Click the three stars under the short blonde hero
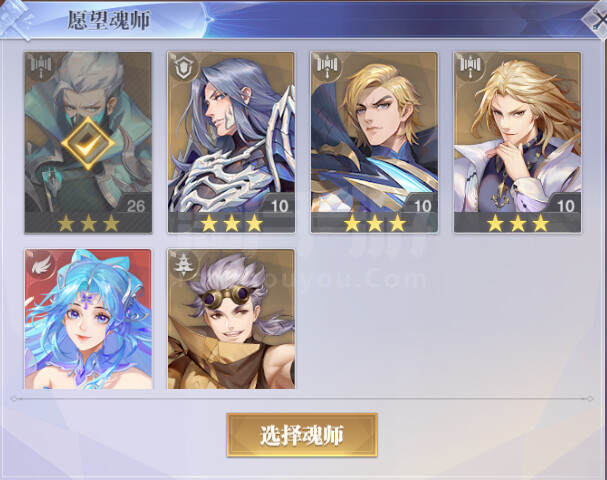Image resolution: width=607 pixels, height=480 pixels. [375, 223]
